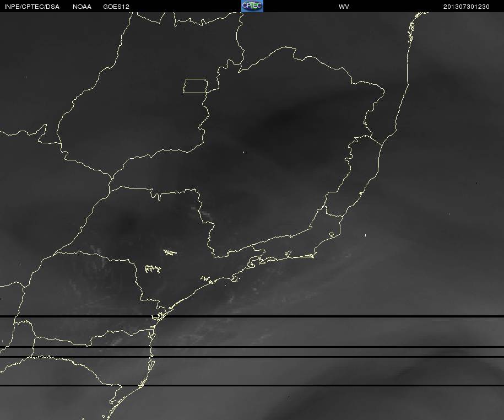Click the CPTEC logo in header
This screenshot has width=504, height=420.
point(252,6)
